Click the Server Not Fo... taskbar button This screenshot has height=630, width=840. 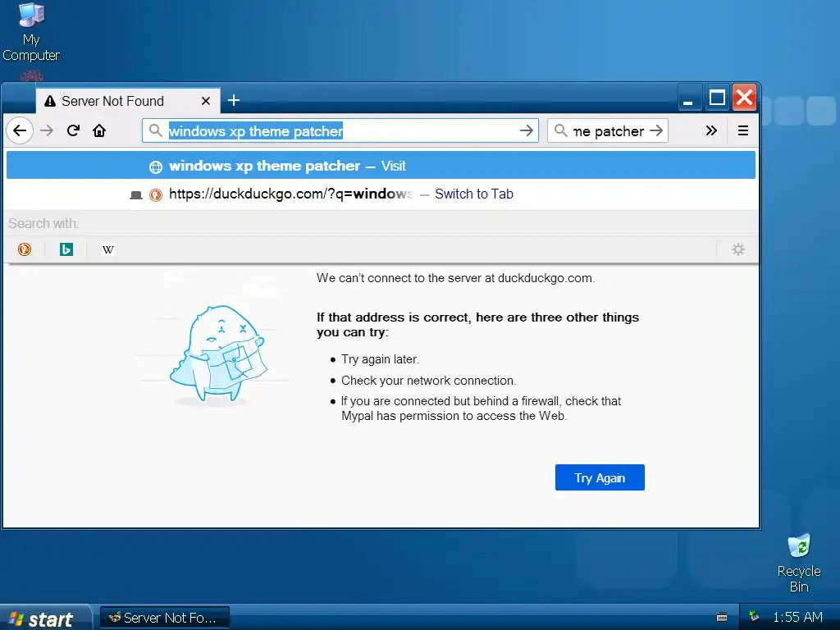click(x=164, y=618)
